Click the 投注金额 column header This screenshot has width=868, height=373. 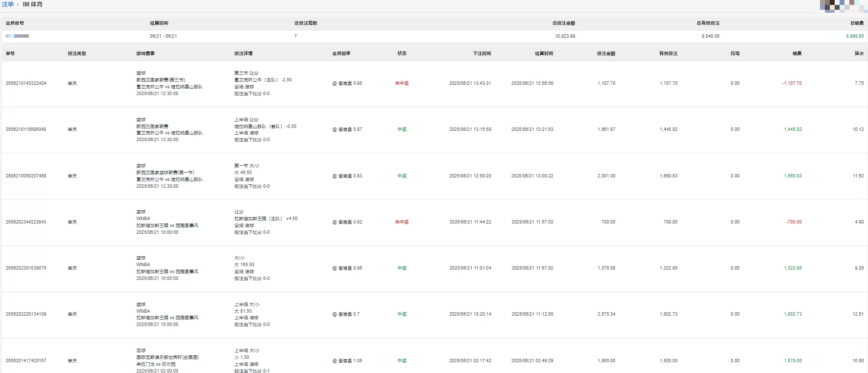pyautogui.click(x=606, y=53)
